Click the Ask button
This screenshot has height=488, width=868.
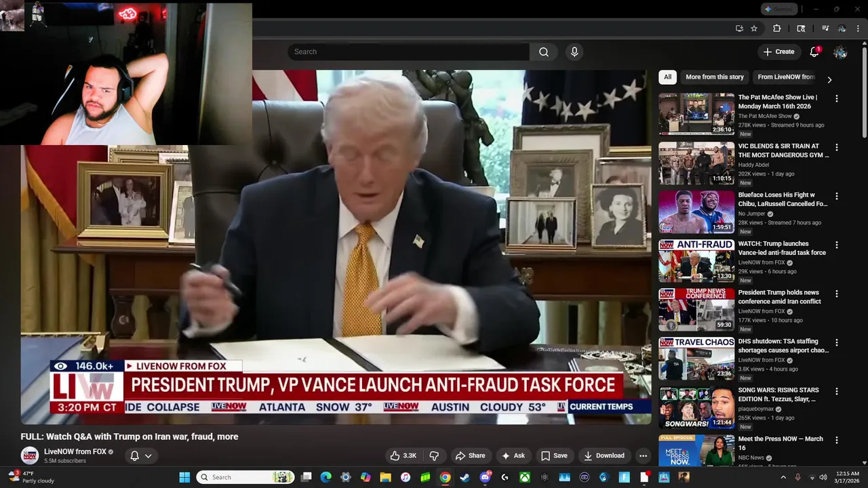(x=513, y=455)
